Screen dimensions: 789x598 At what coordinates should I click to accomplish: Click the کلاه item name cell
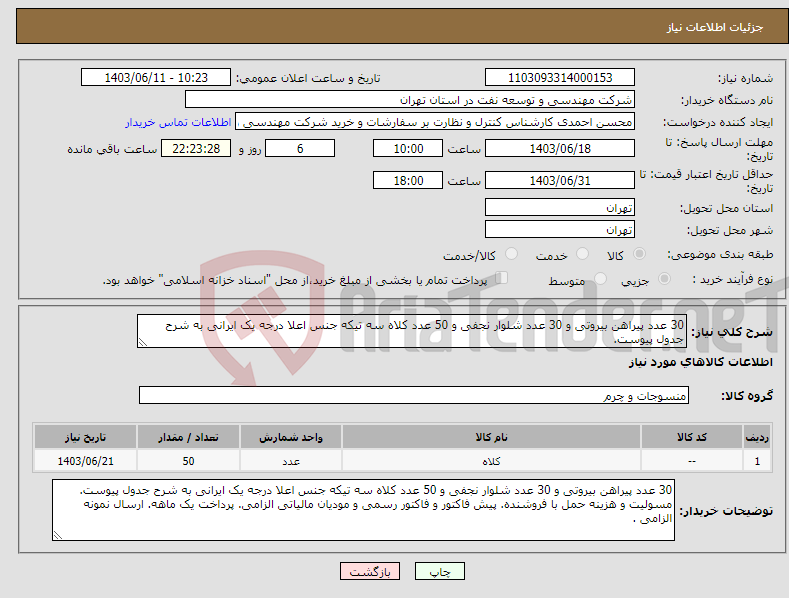click(491, 461)
